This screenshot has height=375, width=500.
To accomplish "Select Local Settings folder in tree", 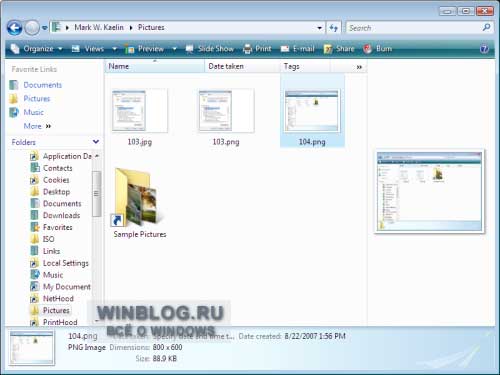I will coord(60,263).
